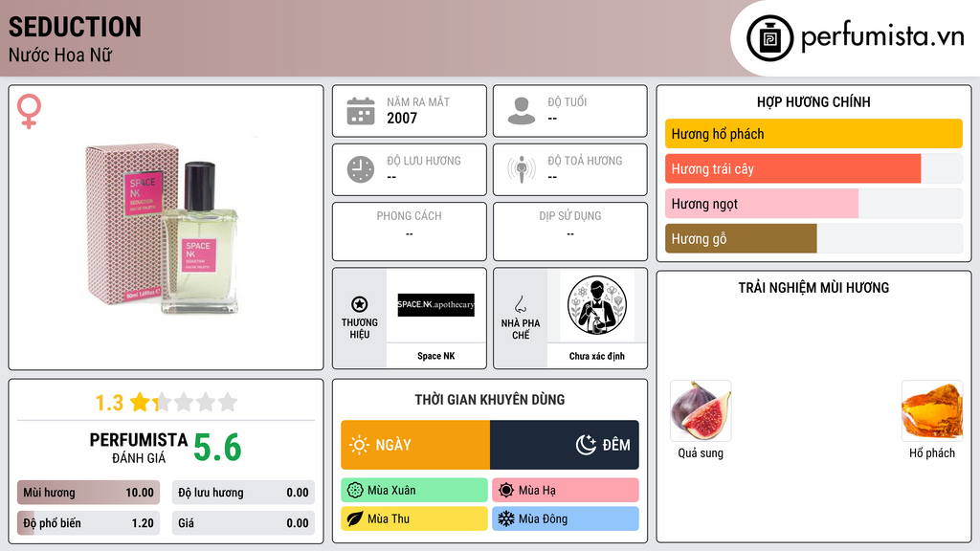Click the Hương hổ phách accord bar

813,134
